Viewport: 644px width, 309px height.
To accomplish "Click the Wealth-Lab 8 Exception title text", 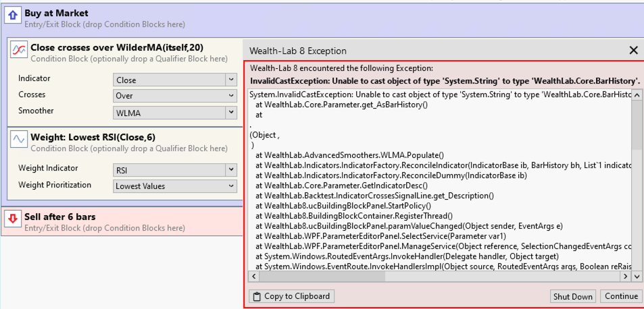I will (298, 51).
